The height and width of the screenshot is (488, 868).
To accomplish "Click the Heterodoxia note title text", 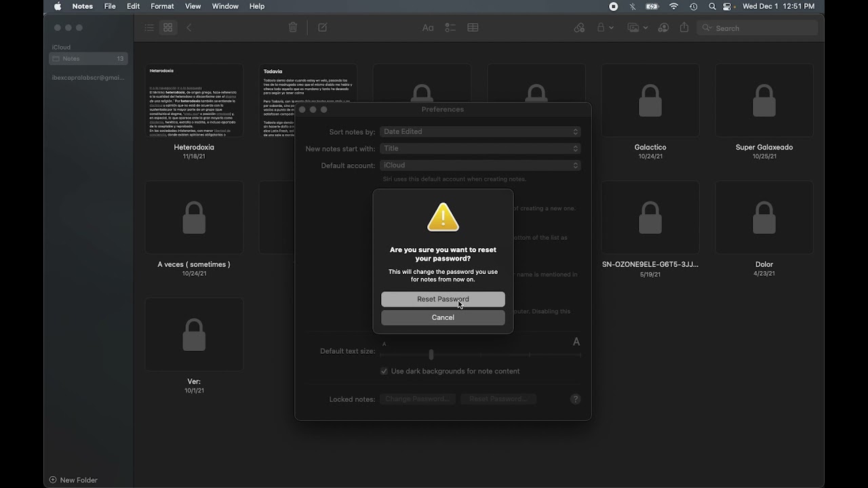I will coord(194,147).
